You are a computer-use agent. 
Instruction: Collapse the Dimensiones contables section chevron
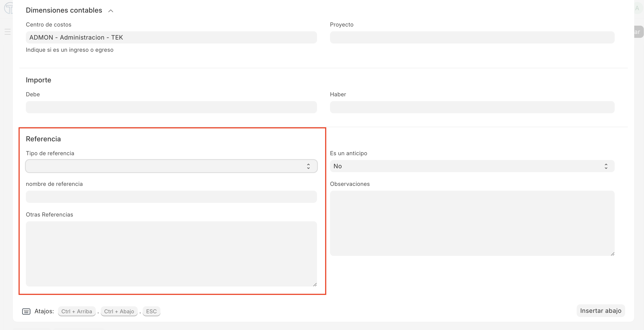pos(111,11)
